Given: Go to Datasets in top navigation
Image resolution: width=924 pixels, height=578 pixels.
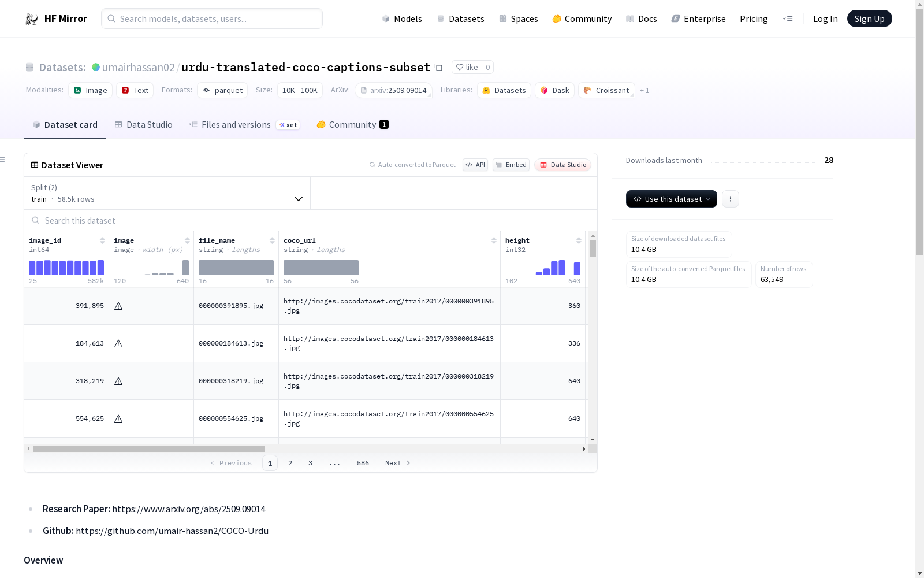Looking at the screenshot, I should [x=460, y=19].
